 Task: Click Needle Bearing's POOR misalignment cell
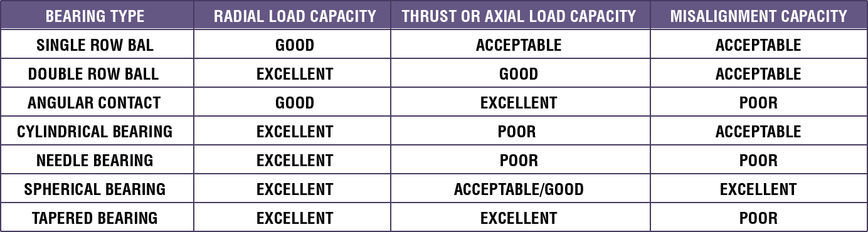coord(758,161)
